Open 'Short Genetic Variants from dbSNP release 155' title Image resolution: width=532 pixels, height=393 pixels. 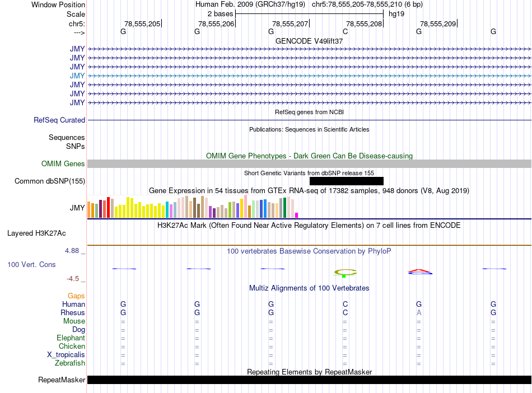tap(309, 173)
